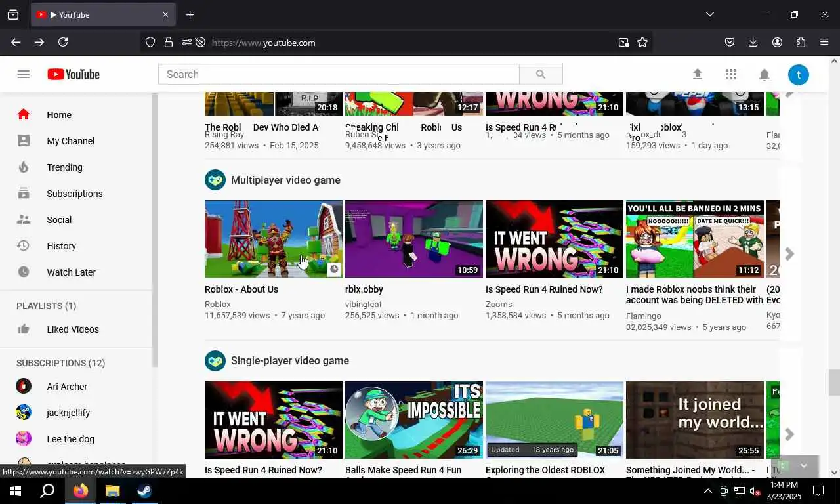The width and height of the screenshot is (840, 504).
Task: Open the rblx.obby video title
Action: 364,289
